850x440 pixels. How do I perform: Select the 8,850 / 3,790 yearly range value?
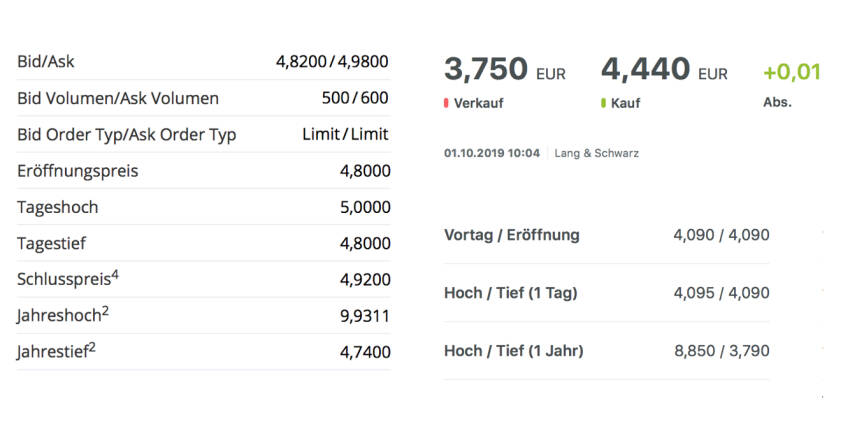coord(722,351)
